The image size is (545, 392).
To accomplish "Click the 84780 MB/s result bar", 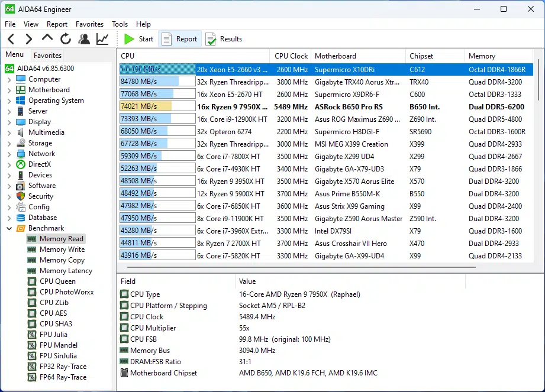I will click(157, 82).
